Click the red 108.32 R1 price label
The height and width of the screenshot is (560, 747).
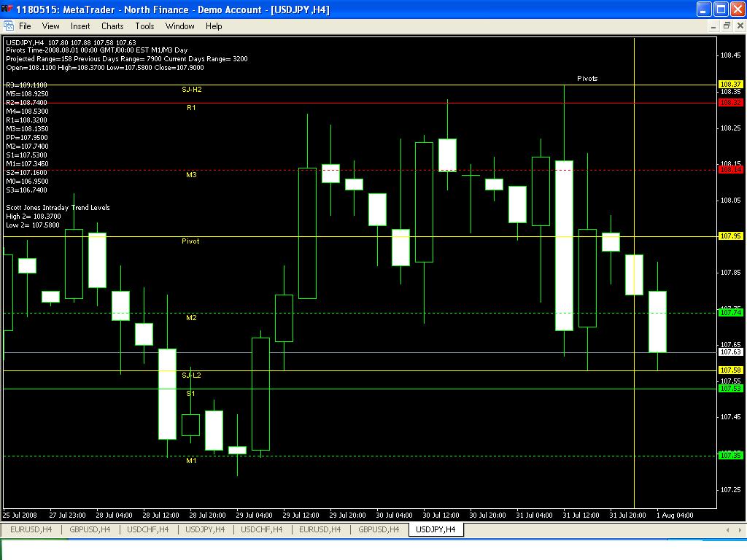730,103
